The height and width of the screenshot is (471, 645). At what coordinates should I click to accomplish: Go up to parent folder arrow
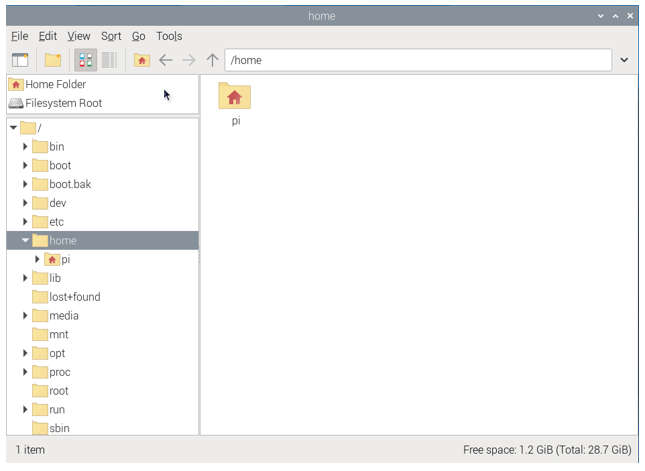coord(212,60)
